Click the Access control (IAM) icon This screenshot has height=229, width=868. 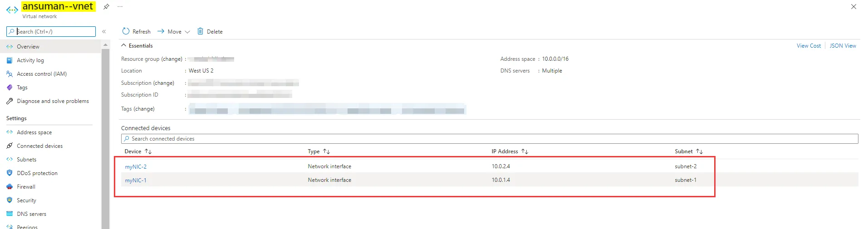click(x=10, y=74)
